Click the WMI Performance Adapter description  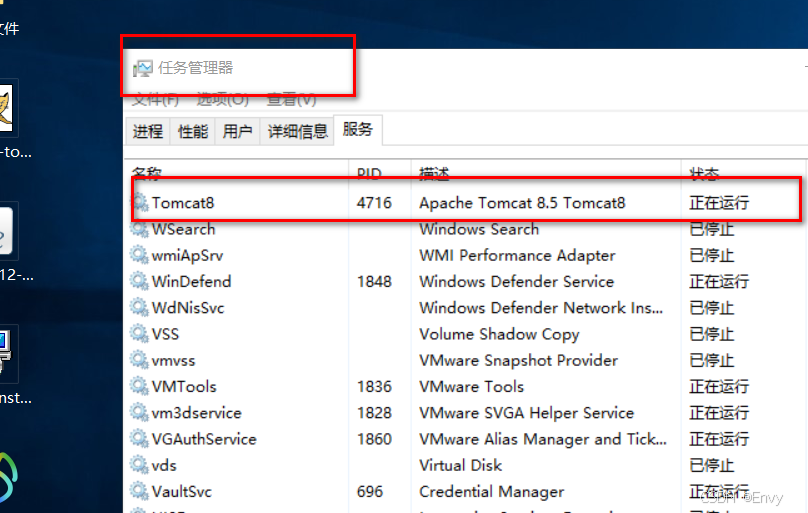517,255
